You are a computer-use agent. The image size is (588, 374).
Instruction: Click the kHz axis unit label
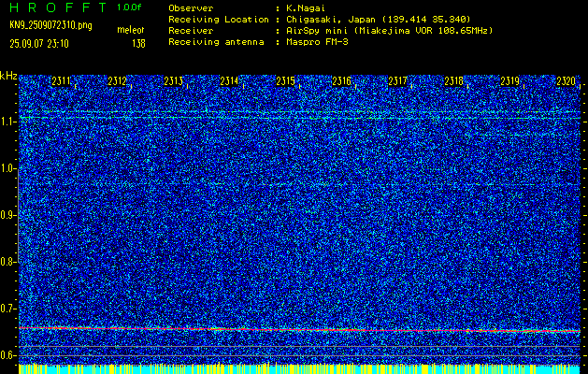click(8, 76)
